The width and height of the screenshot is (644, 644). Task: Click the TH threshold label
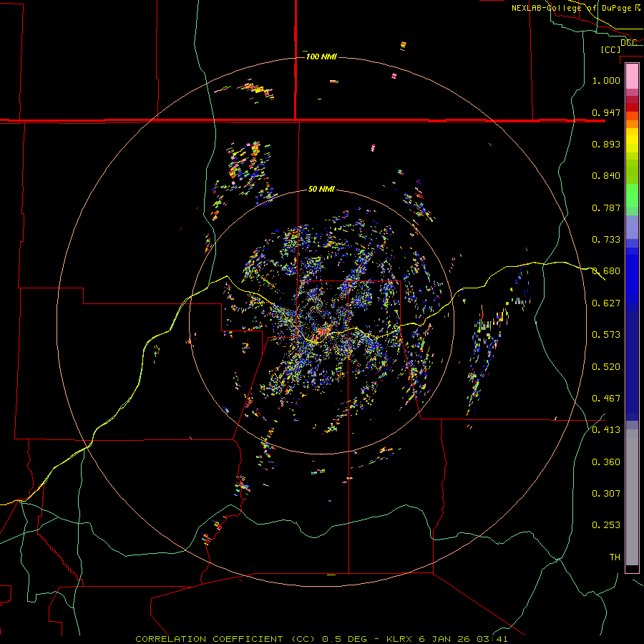click(615, 557)
